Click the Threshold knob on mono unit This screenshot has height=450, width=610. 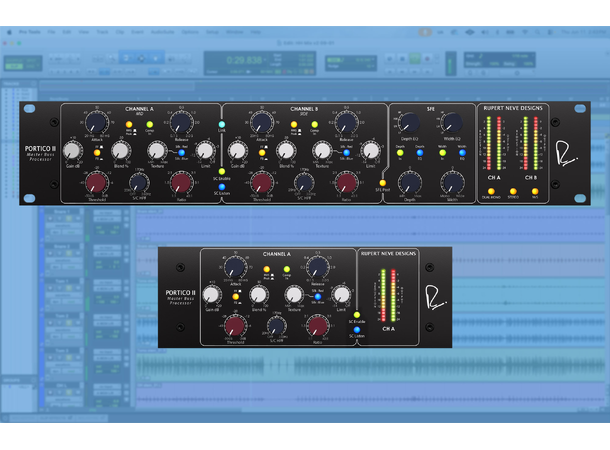pos(235,326)
